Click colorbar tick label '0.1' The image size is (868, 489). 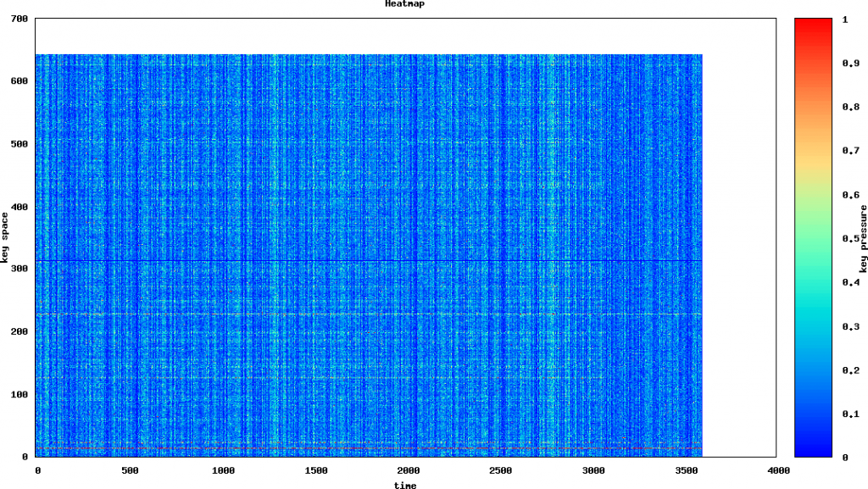pyautogui.click(x=851, y=414)
